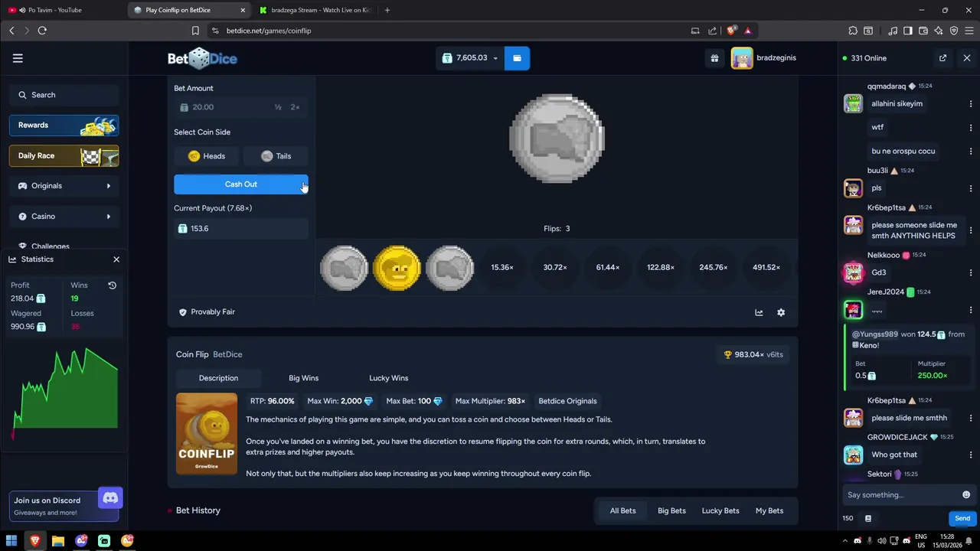Close the Statistics panel

click(116, 259)
